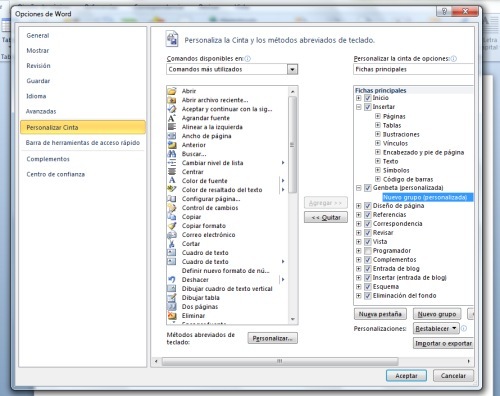The image size is (500, 396).
Task: Click the info icon beside Comandos disponibles en
Action: [247, 59]
